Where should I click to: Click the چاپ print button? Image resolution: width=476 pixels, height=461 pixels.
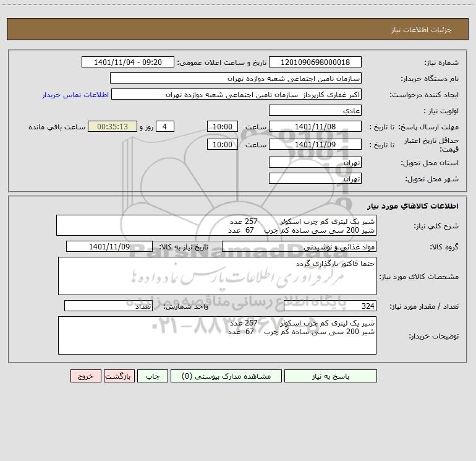153,376
